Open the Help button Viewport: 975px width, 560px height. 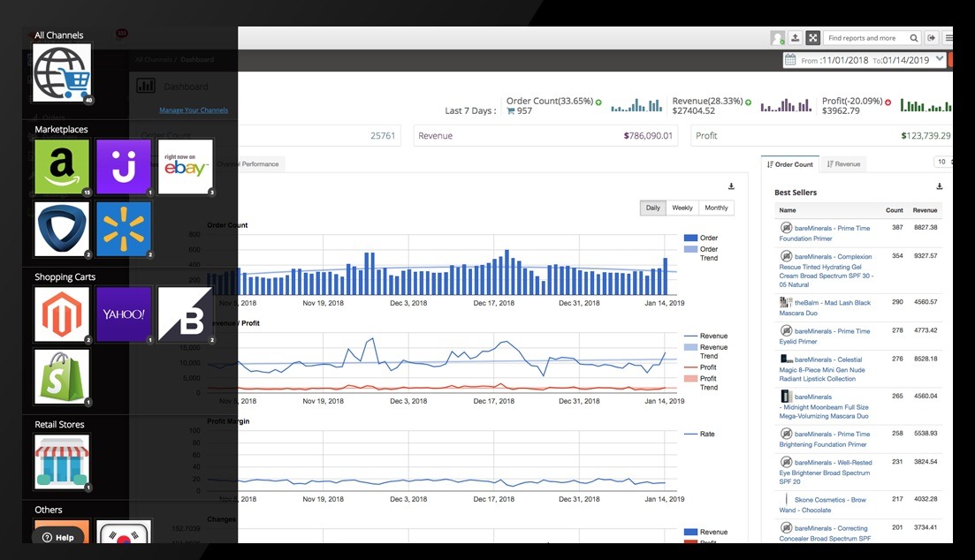point(57,538)
